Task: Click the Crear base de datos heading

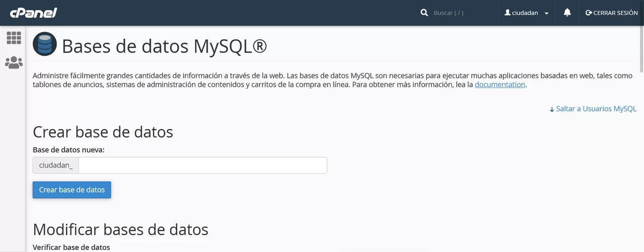Action: pos(103,132)
